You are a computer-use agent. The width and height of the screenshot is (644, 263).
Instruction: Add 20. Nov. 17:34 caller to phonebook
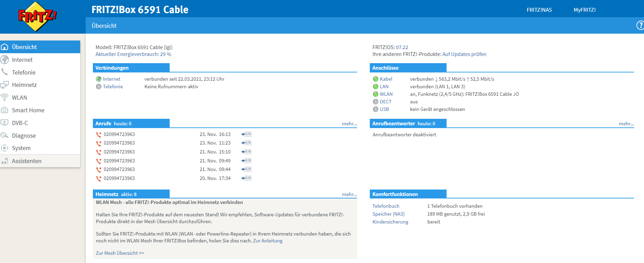pos(246,178)
